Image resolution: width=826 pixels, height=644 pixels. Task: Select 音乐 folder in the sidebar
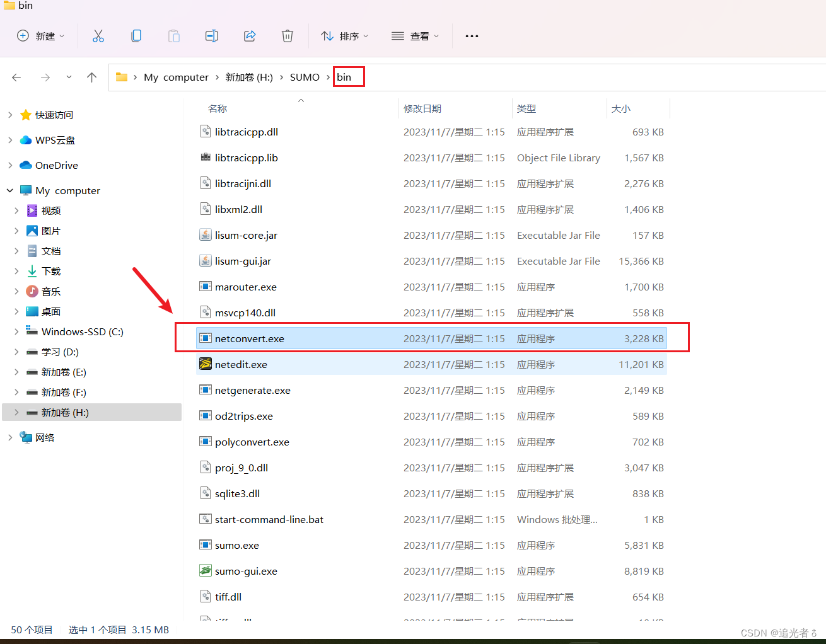pyautogui.click(x=51, y=291)
